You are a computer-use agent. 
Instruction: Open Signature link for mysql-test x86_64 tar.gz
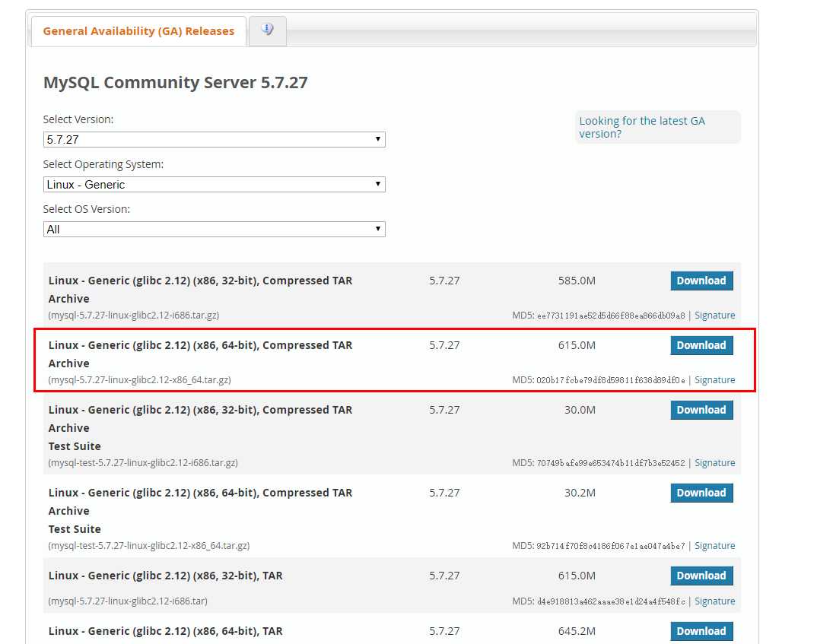pos(715,545)
